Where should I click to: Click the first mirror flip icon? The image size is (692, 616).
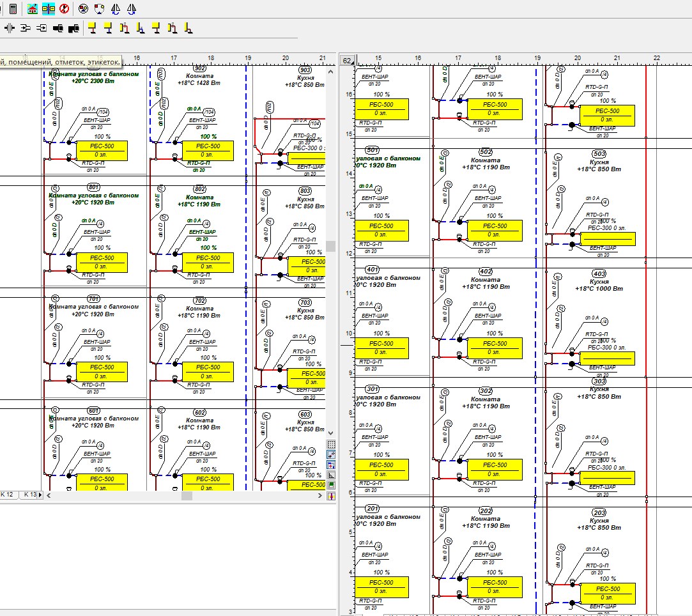point(115,8)
